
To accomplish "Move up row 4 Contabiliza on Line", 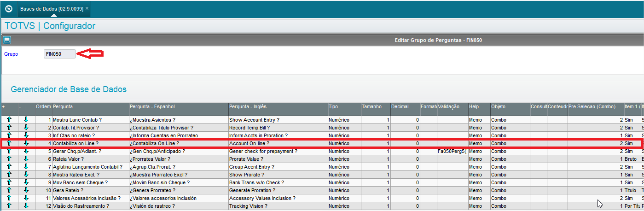I will click(x=9, y=143).
